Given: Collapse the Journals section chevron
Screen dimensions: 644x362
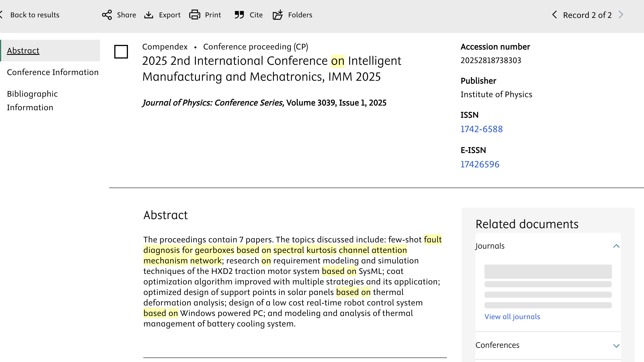Looking at the screenshot, I should (x=616, y=246).
